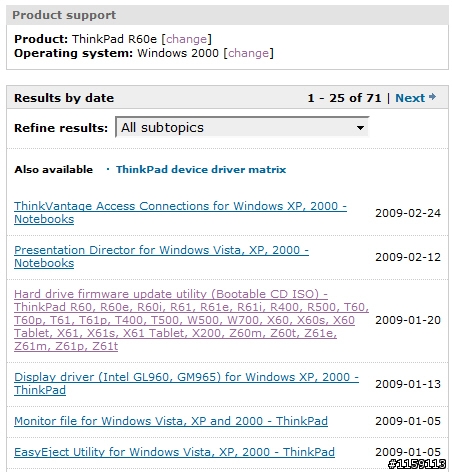Screen dimensions: 452x472
Task: Change the ThinkPad R60e product selection
Action: click(186, 39)
